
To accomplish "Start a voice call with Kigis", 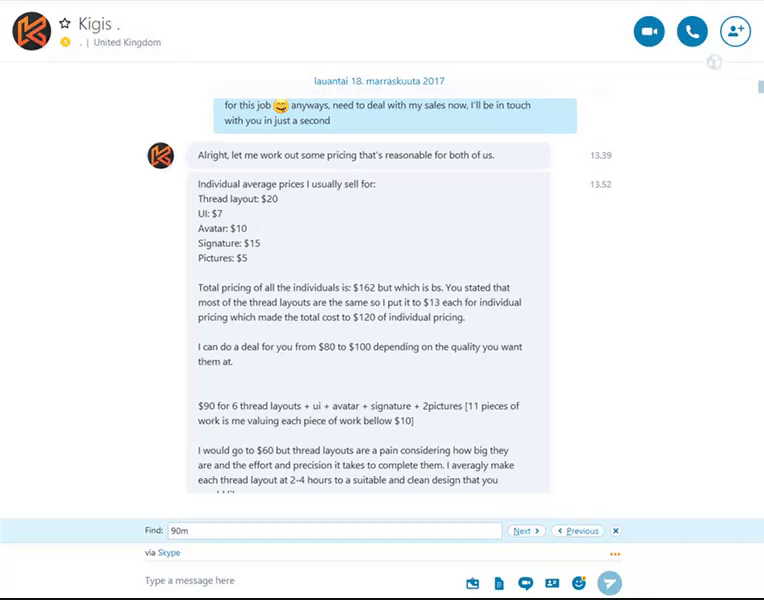I will (x=692, y=32).
